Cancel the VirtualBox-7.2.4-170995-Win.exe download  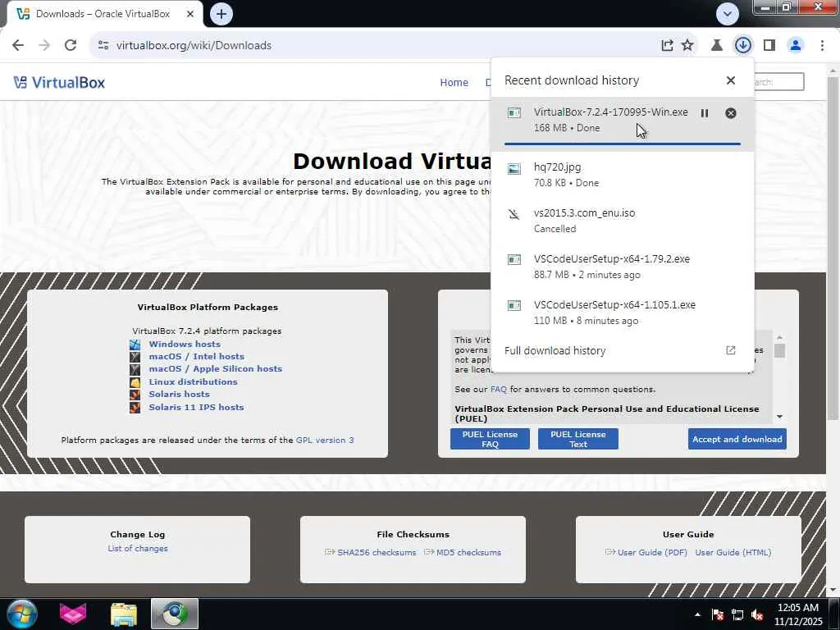730,113
